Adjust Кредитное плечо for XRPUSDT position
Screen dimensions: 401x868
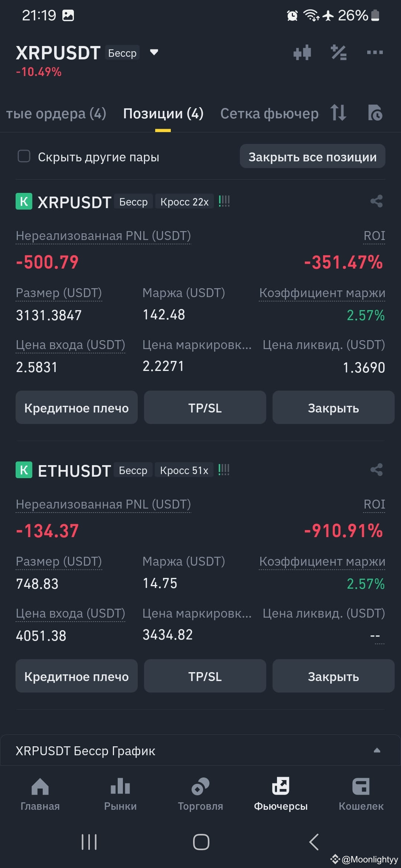(76, 407)
